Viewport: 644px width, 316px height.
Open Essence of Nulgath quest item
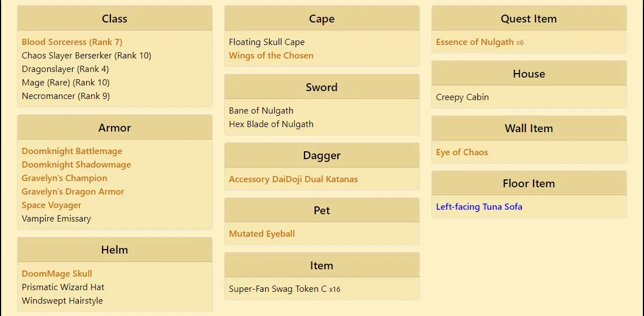pos(475,42)
